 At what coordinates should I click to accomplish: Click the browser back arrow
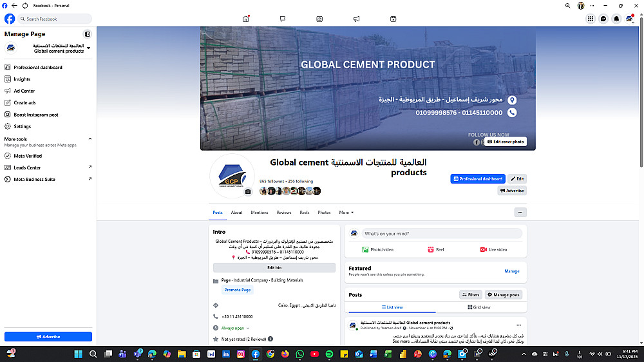click(14, 6)
